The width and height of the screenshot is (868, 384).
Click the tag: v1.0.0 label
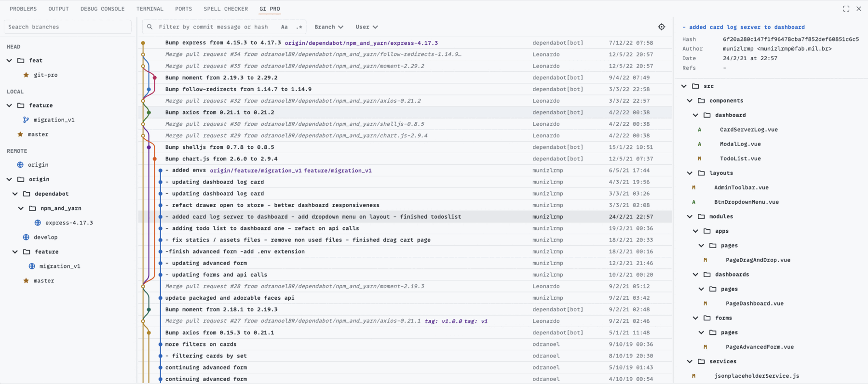point(443,321)
